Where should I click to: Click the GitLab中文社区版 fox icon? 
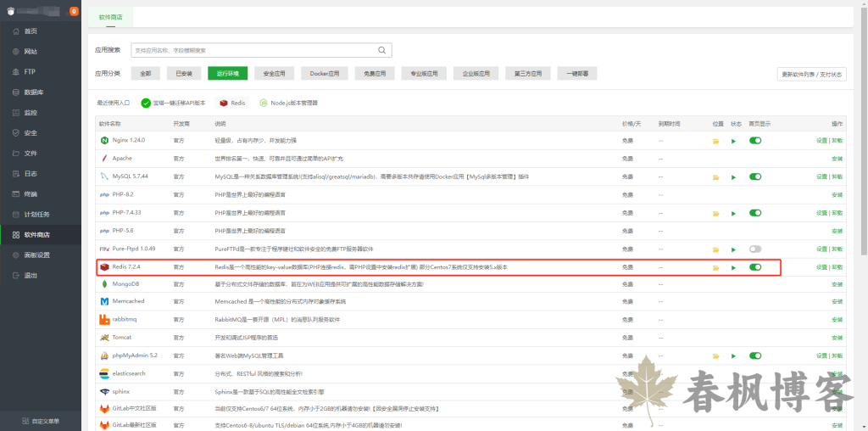click(x=103, y=409)
